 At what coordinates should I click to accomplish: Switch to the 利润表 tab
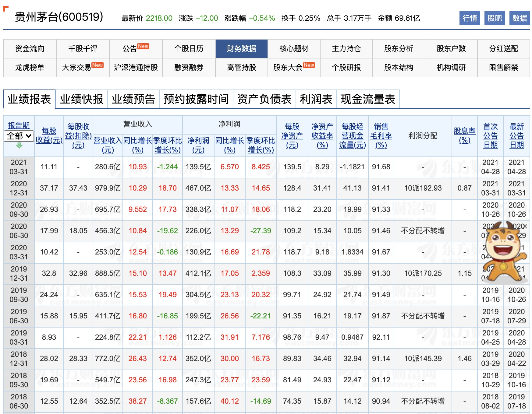[316, 99]
